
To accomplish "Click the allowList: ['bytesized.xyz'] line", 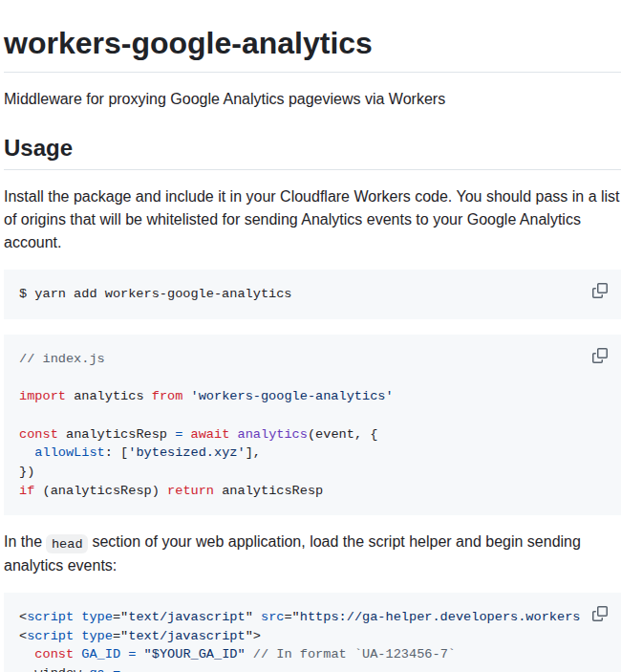I will pos(147,452).
